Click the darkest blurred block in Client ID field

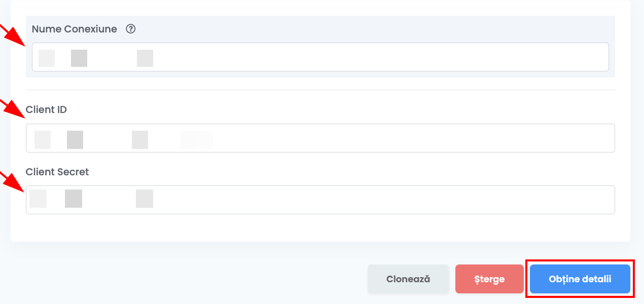click(75, 139)
